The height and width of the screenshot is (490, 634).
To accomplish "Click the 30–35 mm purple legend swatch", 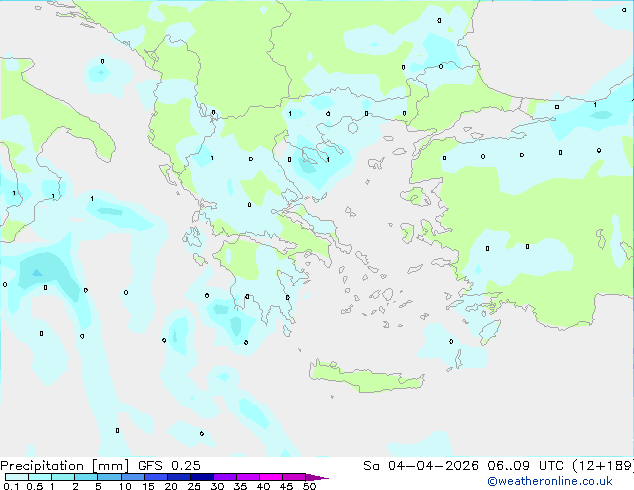I will 225,477.
